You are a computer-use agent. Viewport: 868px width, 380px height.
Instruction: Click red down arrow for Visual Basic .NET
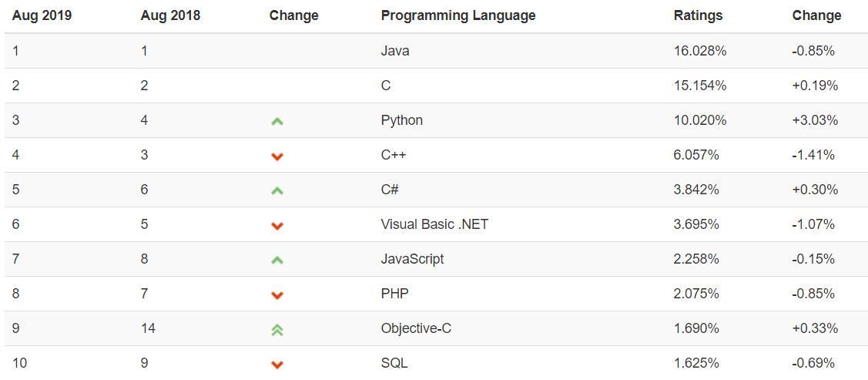pos(277,226)
